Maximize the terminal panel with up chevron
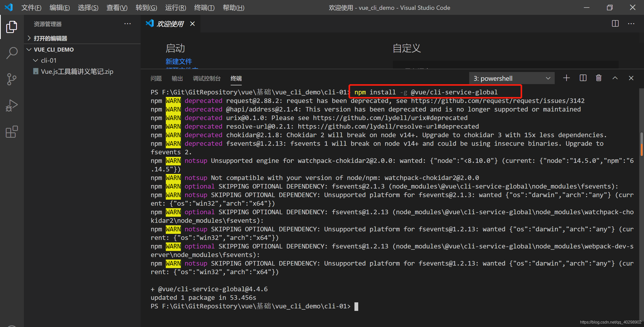This screenshot has height=327, width=644. [615, 78]
